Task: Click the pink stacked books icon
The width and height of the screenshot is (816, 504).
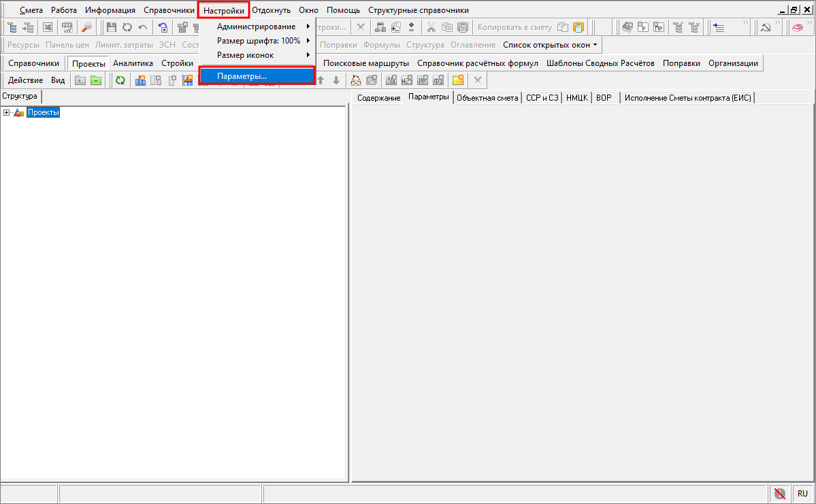Action: 797,28
